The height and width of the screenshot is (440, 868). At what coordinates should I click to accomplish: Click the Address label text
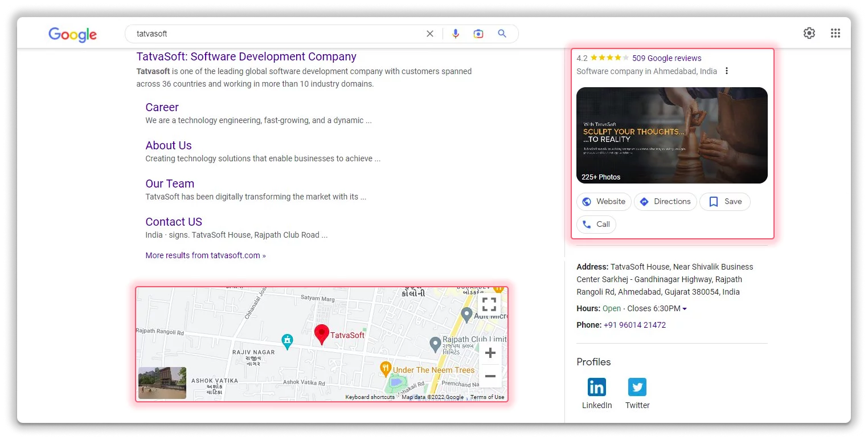point(592,267)
